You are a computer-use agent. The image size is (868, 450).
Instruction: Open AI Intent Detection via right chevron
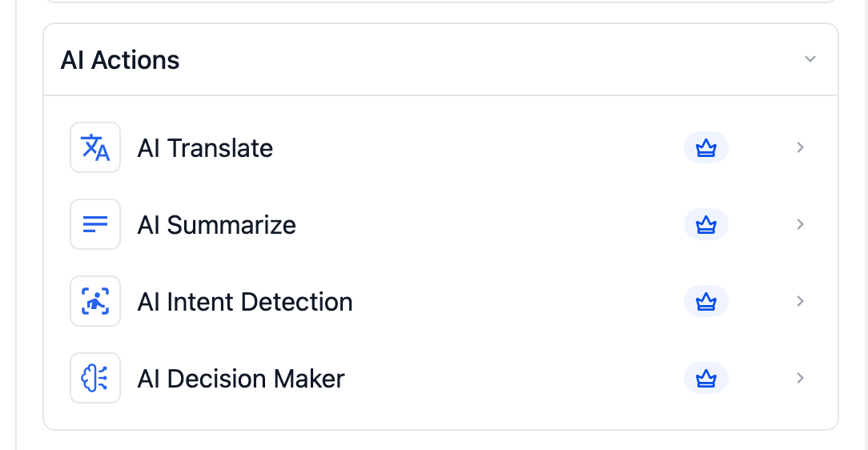(x=800, y=301)
